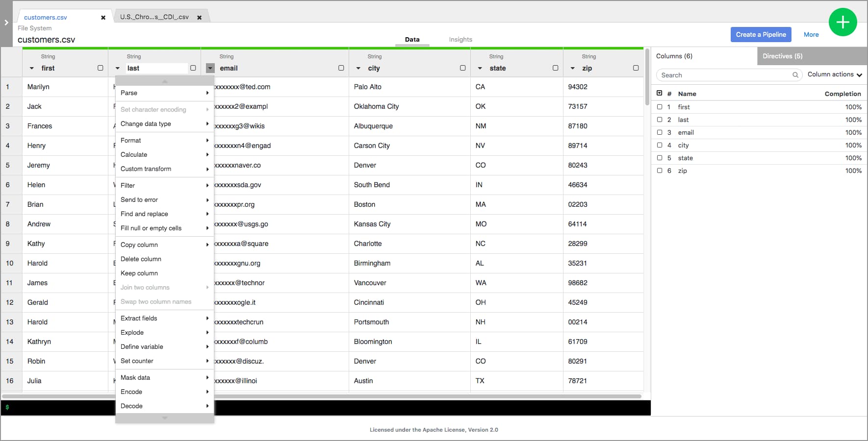Click the search magnifier icon in Columns panel
Screen dimensions: 868x441
[795, 75]
